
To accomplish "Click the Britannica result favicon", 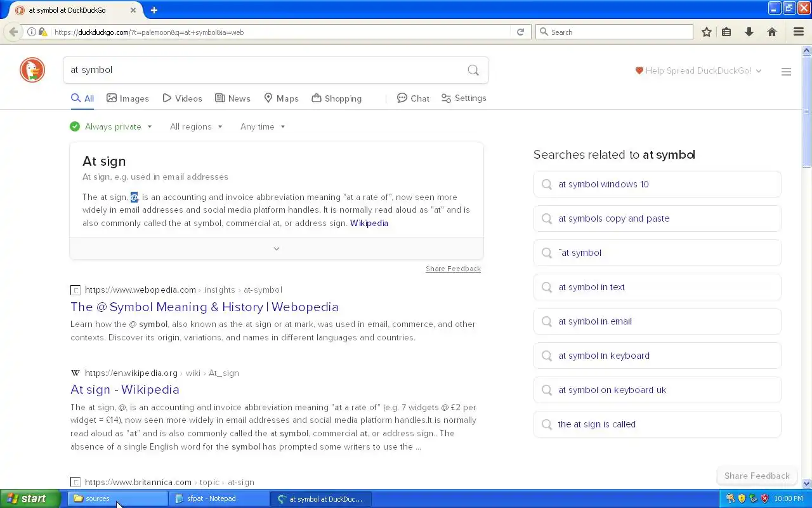I will pos(75,482).
